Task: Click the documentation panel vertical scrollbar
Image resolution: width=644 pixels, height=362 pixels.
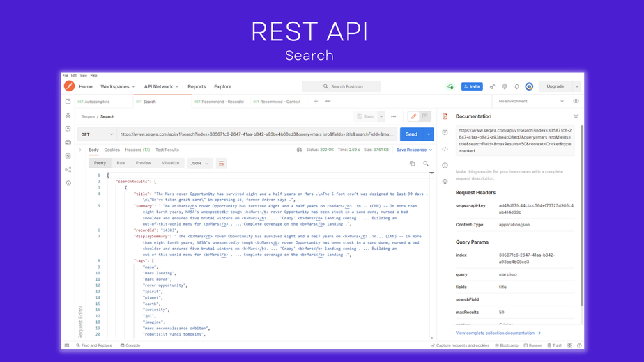Action: click(582, 216)
